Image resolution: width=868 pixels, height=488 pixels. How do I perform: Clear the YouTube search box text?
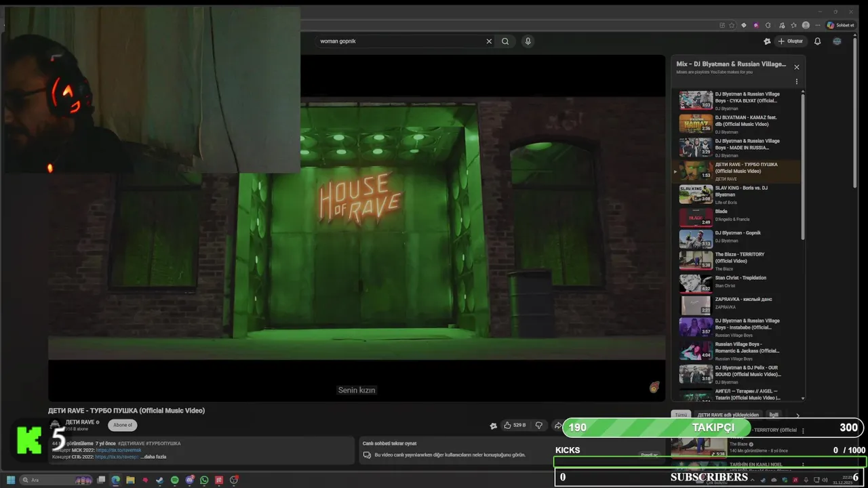coord(489,41)
